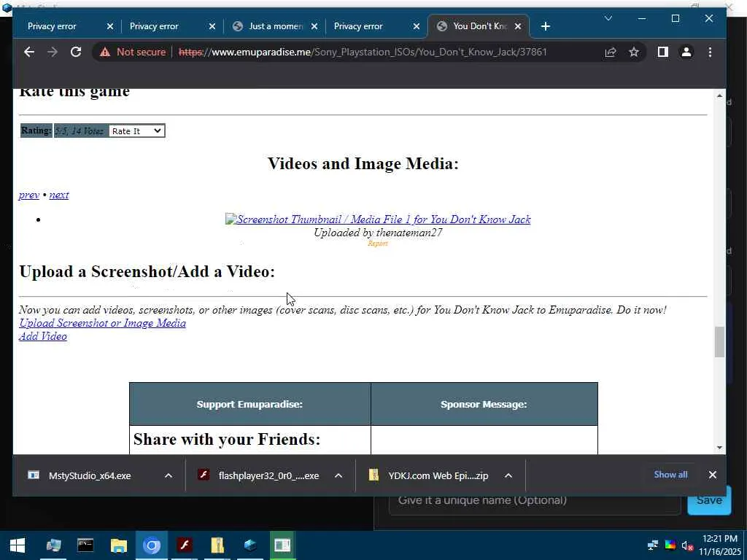Click the network tray icon
The width and height of the screenshot is (747, 560).
click(x=653, y=545)
